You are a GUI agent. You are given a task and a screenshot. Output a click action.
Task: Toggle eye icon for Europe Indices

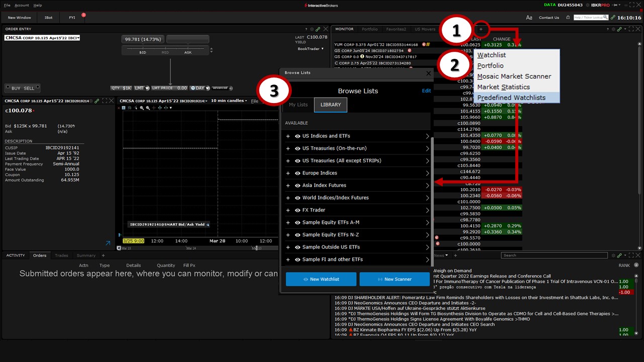pyautogui.click(x=298, y=173)
